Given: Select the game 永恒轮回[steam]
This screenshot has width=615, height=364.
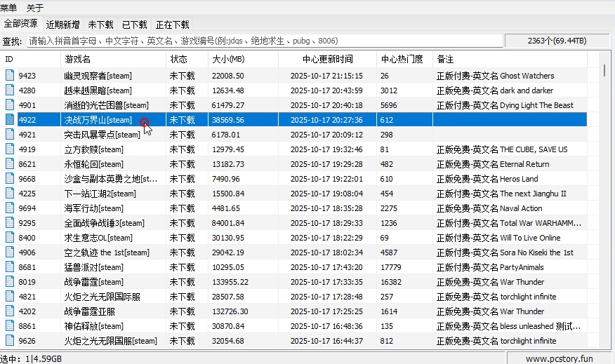Looking at the screenshot, I should (x=94, y=164).
